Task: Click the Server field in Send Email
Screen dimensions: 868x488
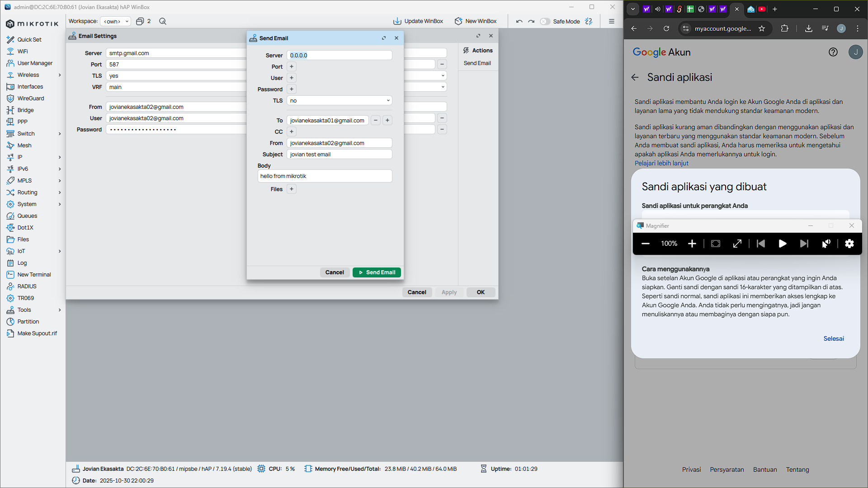Action: click(340, 56)
